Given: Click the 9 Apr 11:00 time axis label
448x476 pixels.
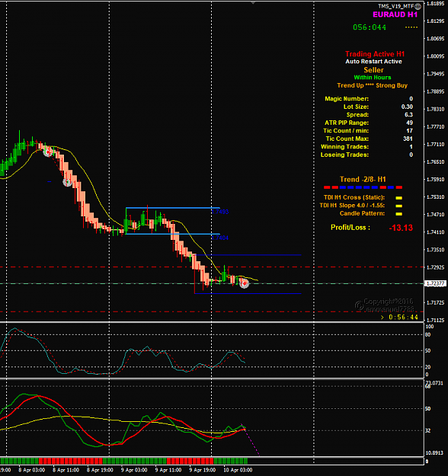Looking at the screenshot, I should pyautogui.click(x=168, y=470).
